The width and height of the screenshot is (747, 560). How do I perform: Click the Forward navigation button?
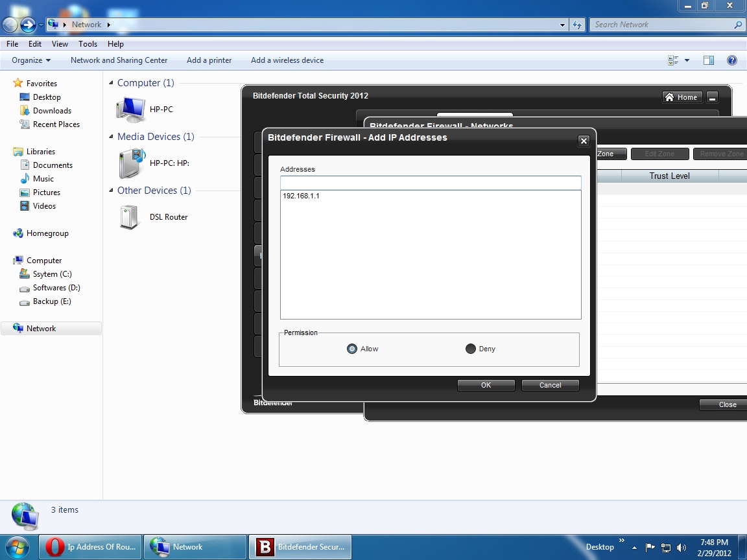[28, 24]
